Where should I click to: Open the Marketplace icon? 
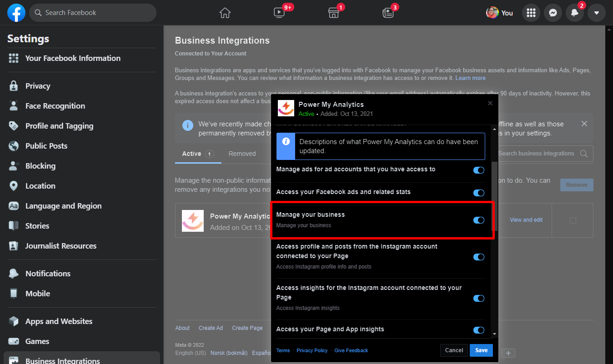(334, 13)
